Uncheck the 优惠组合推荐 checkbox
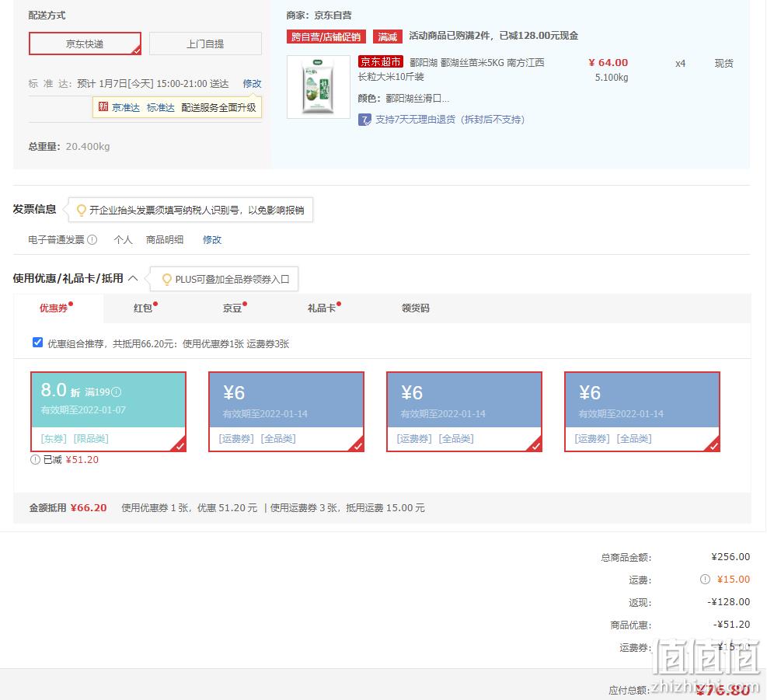This screenshot has height=700, width=767. 37,343
